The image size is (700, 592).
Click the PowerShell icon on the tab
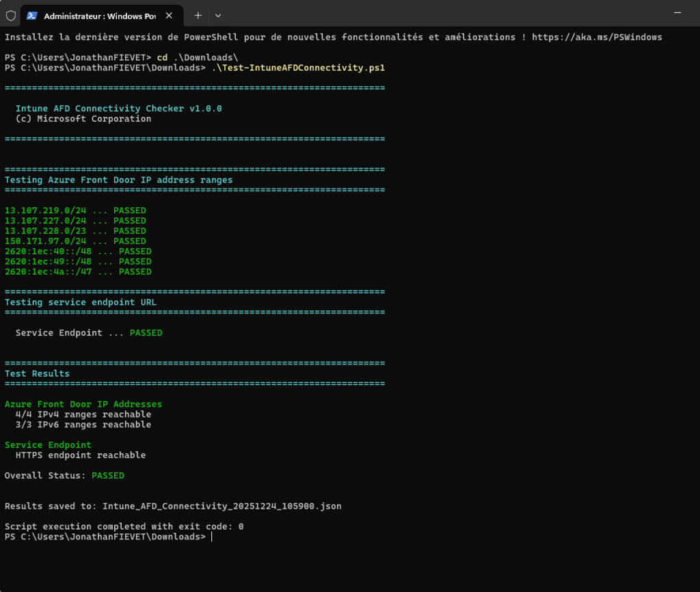pyautogui.click(x=32, y=15)
